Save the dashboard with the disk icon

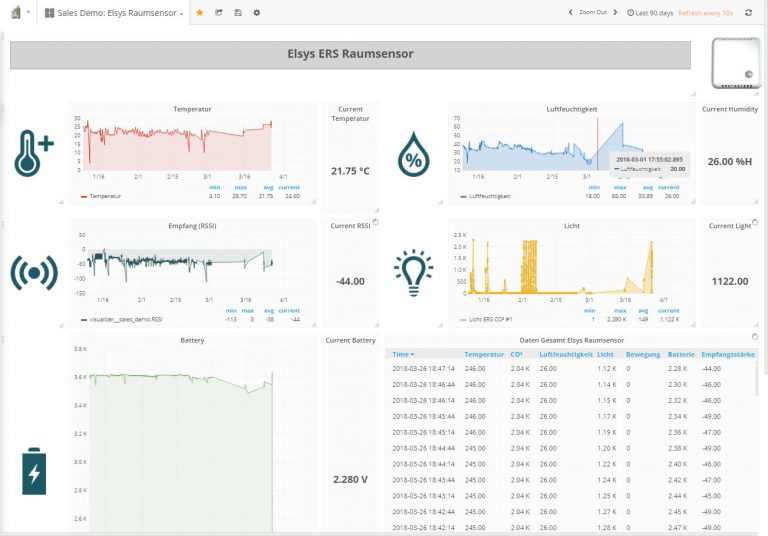coord(238,13)
